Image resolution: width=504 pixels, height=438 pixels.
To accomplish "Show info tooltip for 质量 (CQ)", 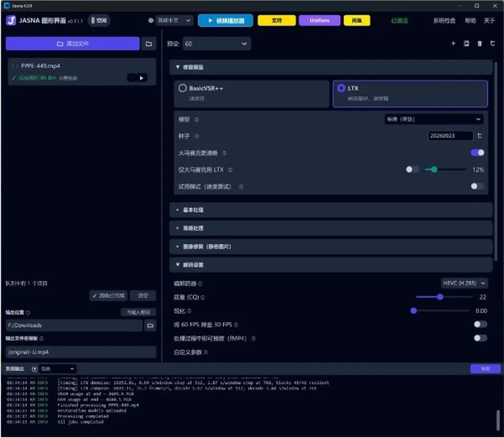I will pyautogui.click(x=203, y=297).
